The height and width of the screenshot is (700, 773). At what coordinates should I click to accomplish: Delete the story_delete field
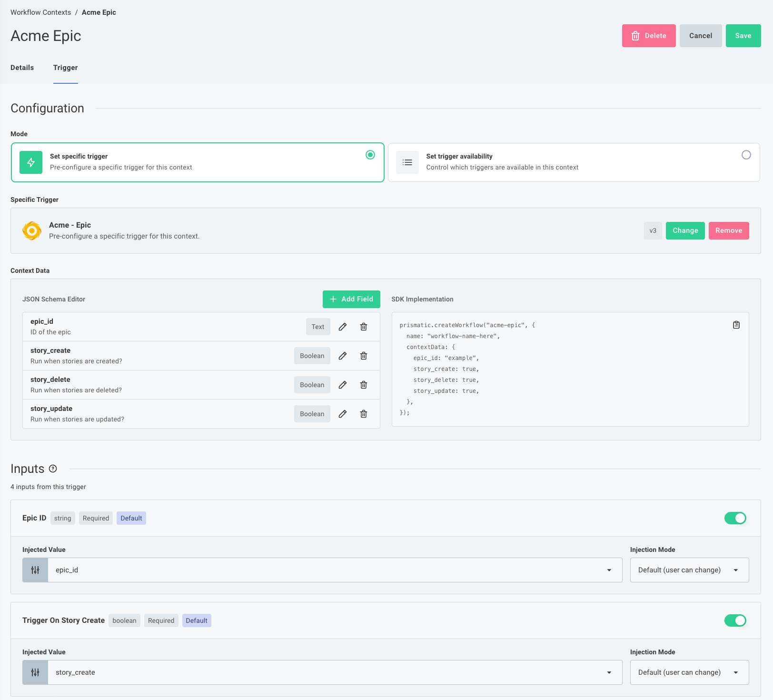coord(363,385)
